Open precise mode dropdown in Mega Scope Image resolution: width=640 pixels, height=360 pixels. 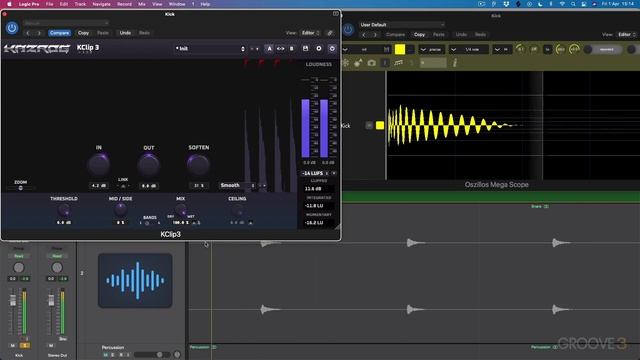[x=433, y=49]
